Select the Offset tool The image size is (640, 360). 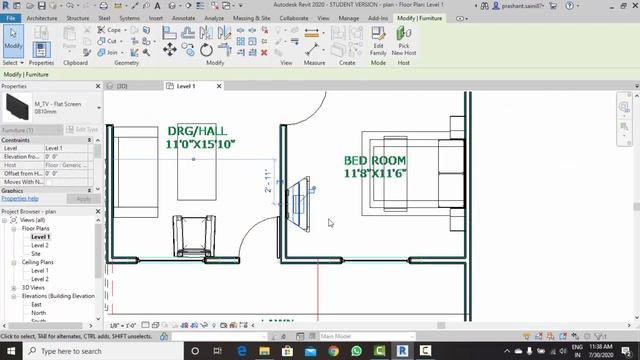188,32
